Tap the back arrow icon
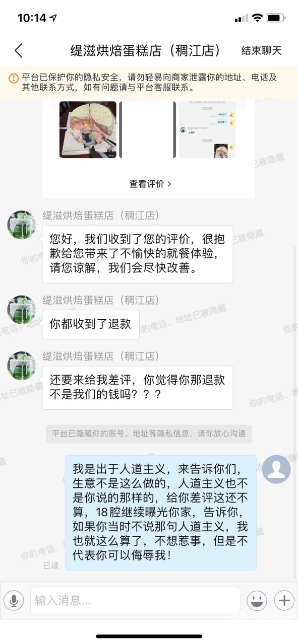The image size is (298, 644). coord(19,50)
